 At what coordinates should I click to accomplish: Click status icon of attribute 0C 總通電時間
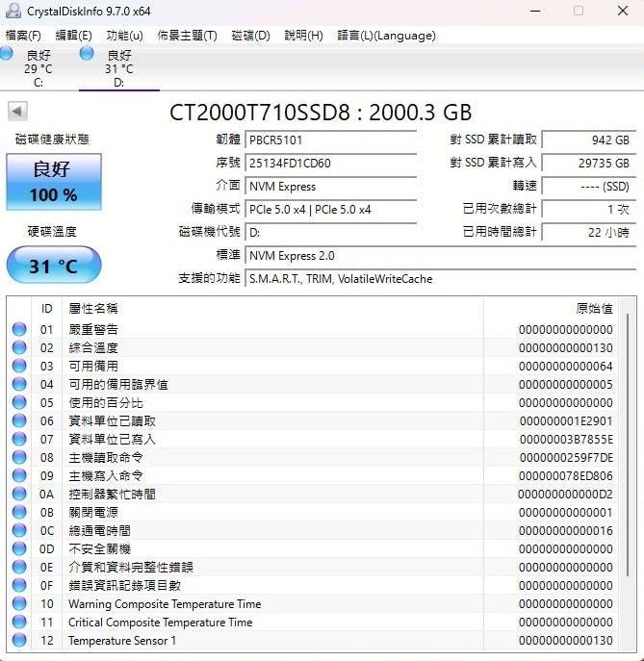19,530
